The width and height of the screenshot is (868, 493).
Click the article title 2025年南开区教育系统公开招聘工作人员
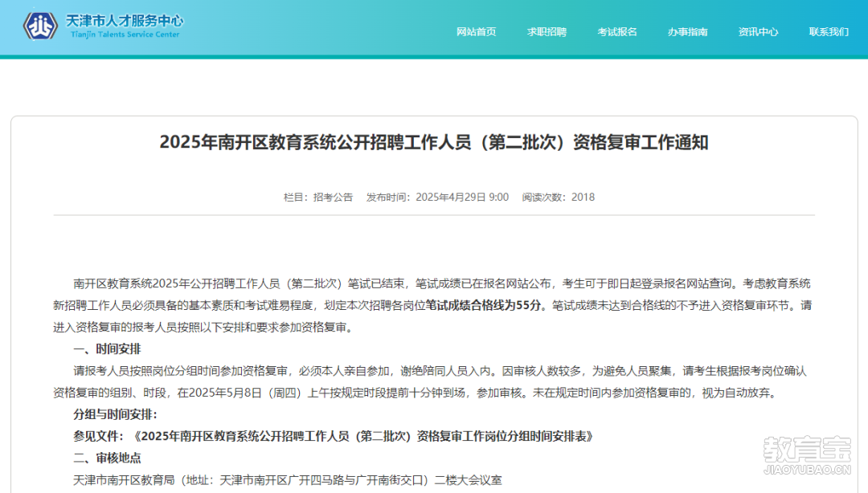[434, 142]
